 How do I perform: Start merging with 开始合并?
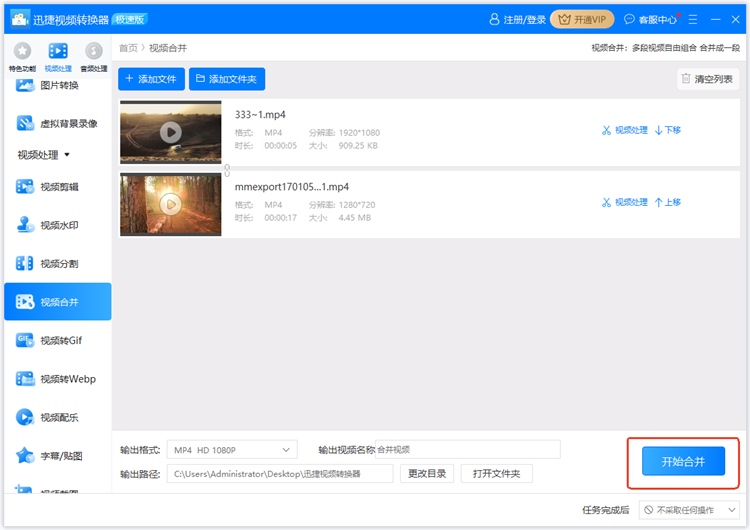(683, 461)
